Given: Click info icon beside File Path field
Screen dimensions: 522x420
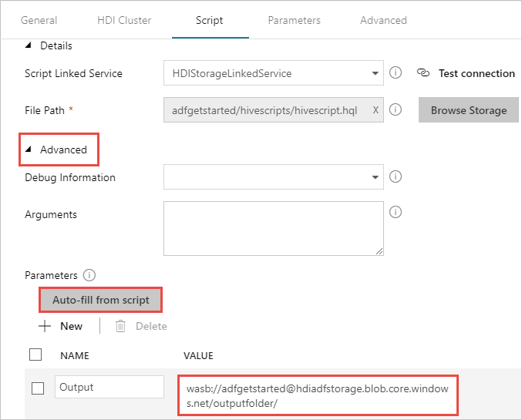Looking at the screenshot, I should [396, 109].
